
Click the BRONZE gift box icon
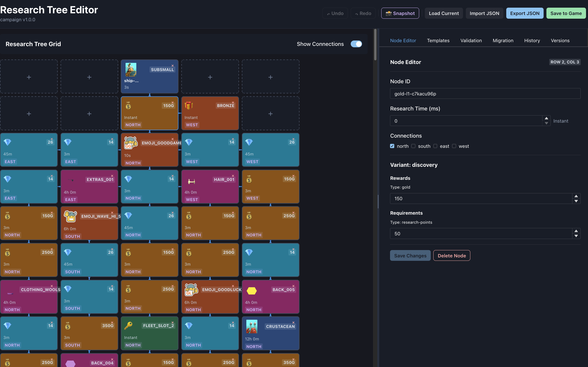click(189, 106)
